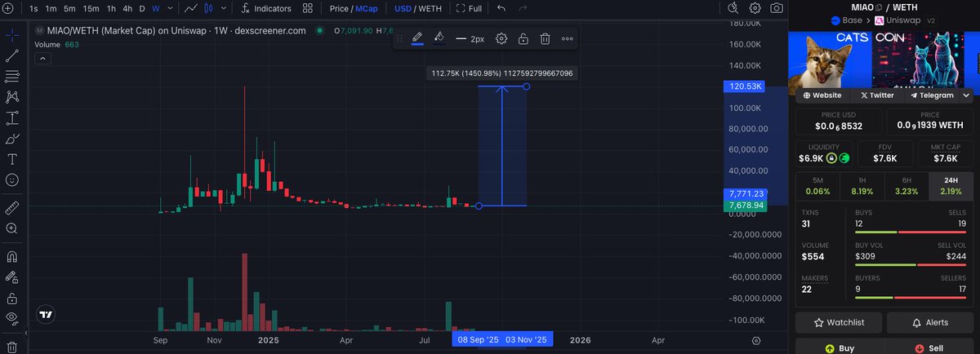Open more options in drawing toolbar
The image size is (980, 354).
coord(567,38)
